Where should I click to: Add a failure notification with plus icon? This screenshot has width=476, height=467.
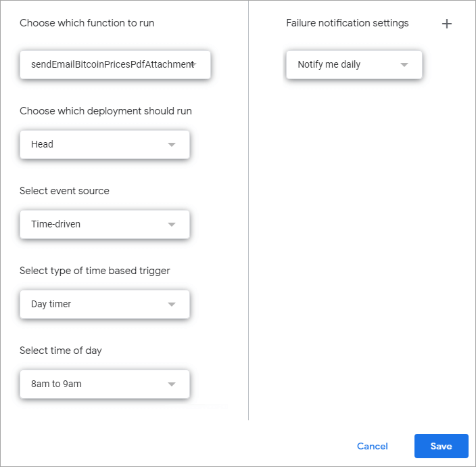click(x=446, y=24)
